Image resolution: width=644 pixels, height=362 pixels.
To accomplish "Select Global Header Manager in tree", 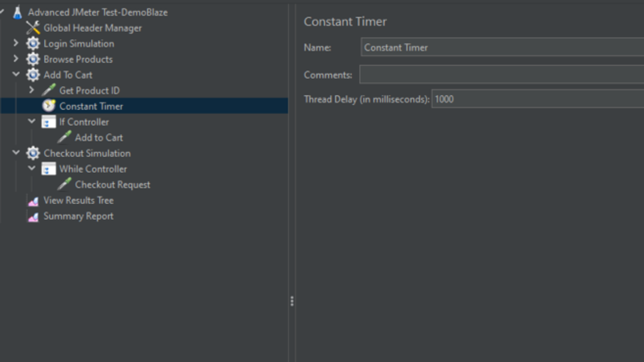I will [x=92, y=28].
